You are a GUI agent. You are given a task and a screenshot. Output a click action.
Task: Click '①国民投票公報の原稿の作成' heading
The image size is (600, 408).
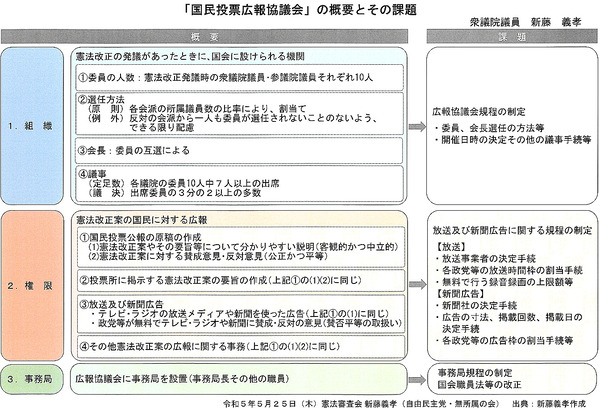click(140, 237)
